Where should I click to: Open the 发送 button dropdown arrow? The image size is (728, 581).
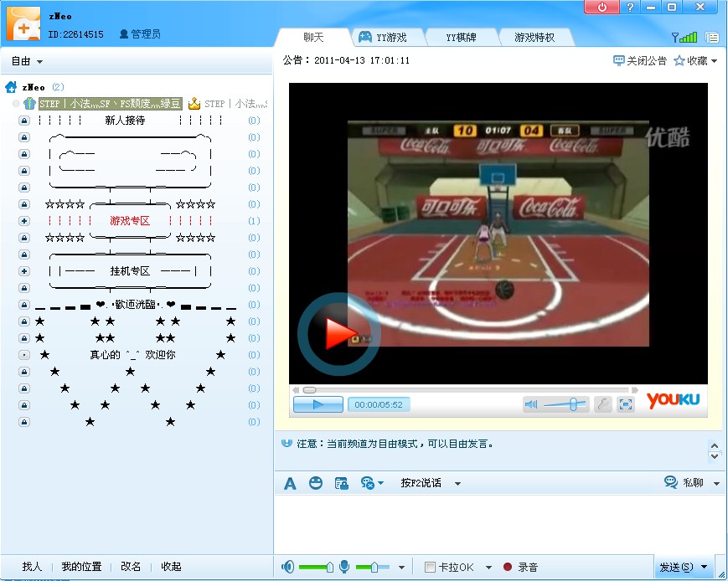[x=704, y=567]
